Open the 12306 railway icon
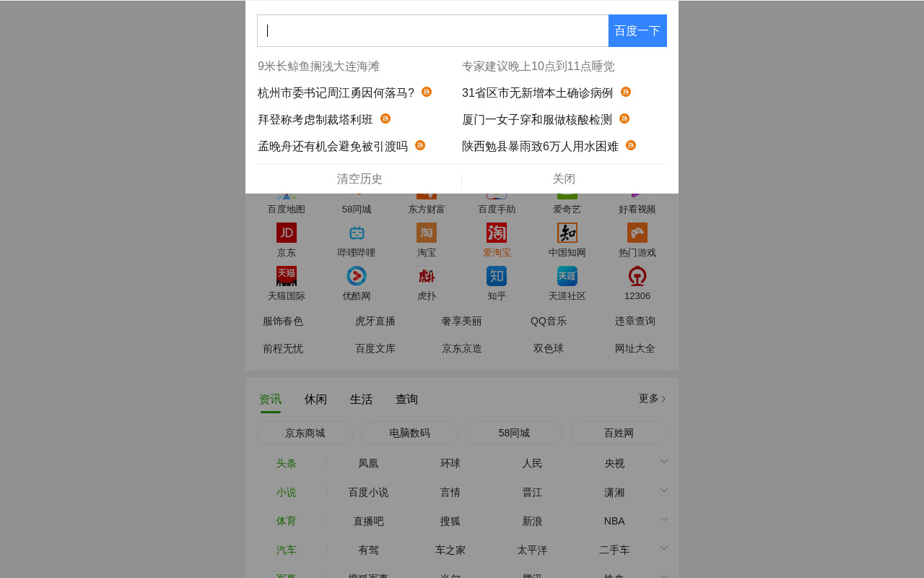 pyautogui.click(x=637, y=276)
